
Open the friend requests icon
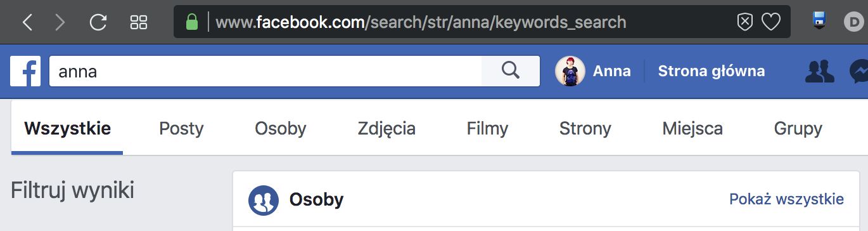coord(819,72)
